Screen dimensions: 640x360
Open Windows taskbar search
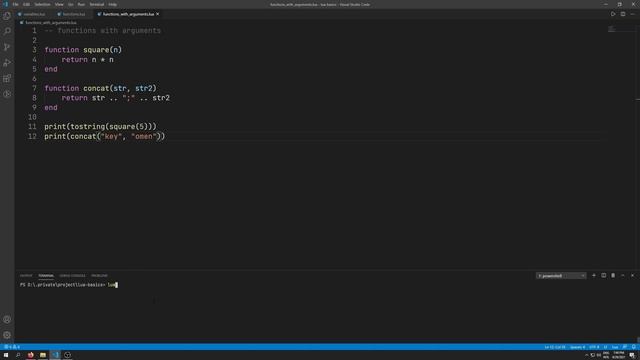18,355
